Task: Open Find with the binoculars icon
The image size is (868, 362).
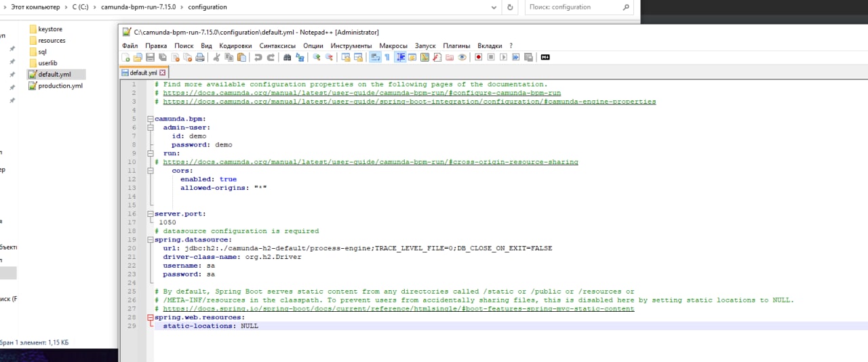Action: 287,58
